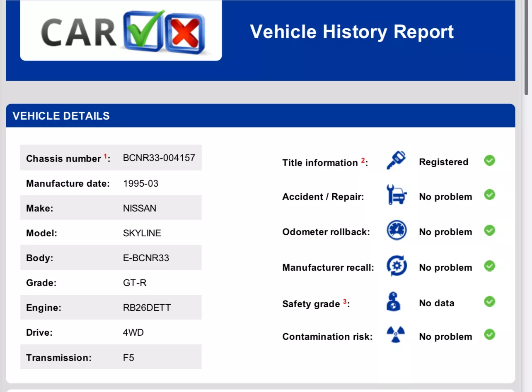Click the Odometer rollback label
This screenshot has width=532, height=392.
[x=326, y=232]
